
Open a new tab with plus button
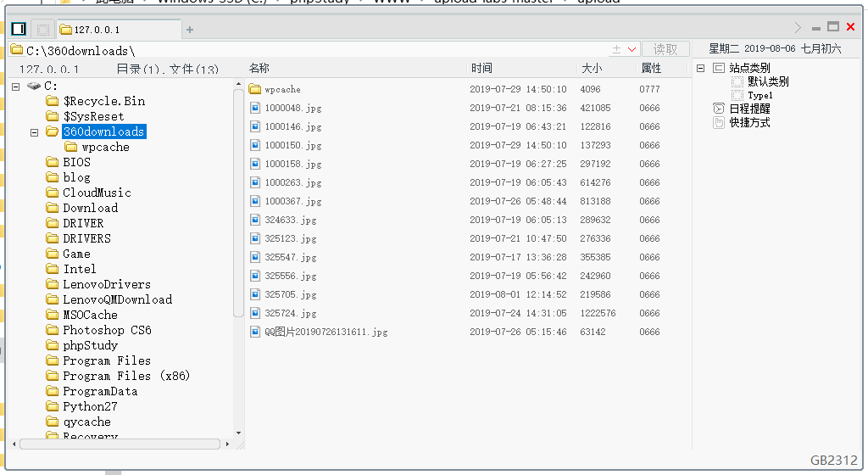pyautogui.click(x=190, y=30)
